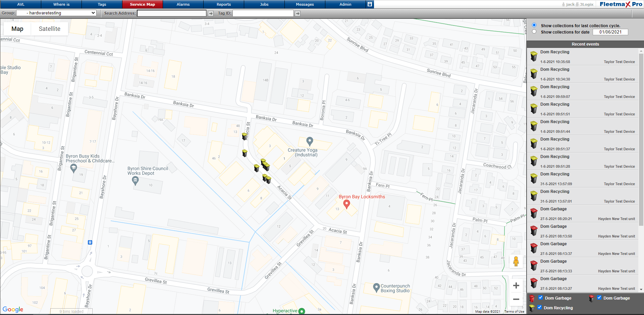Viewport: 644px width, 315px height.
Task: Open the Admin tab
Action: (345, 4)
